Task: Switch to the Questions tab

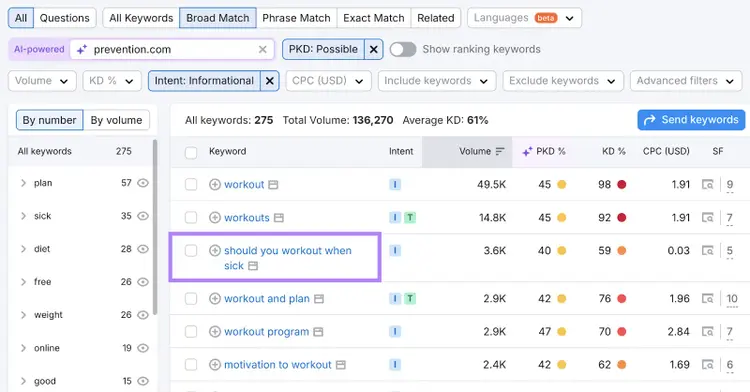Action: (x=65, y=18)
